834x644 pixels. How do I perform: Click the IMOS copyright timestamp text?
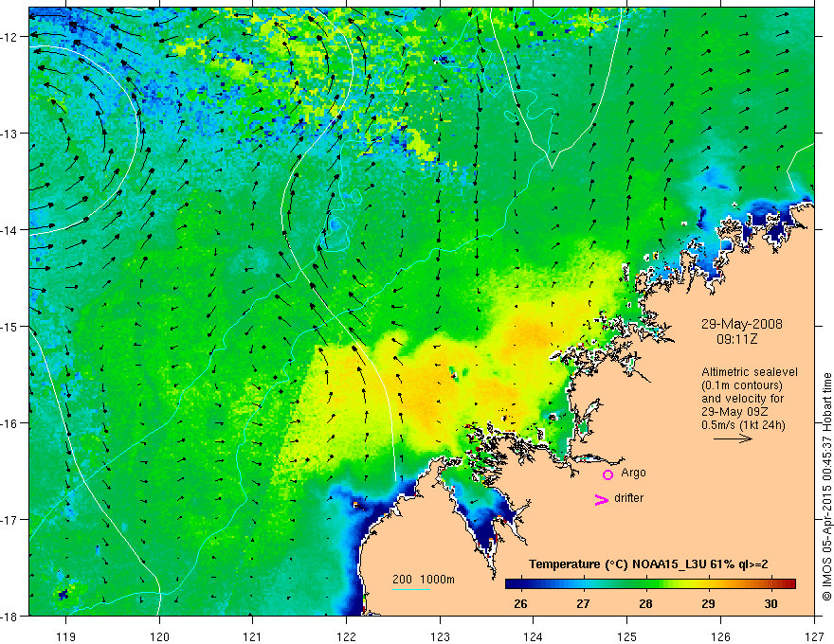tap(826, 487)
